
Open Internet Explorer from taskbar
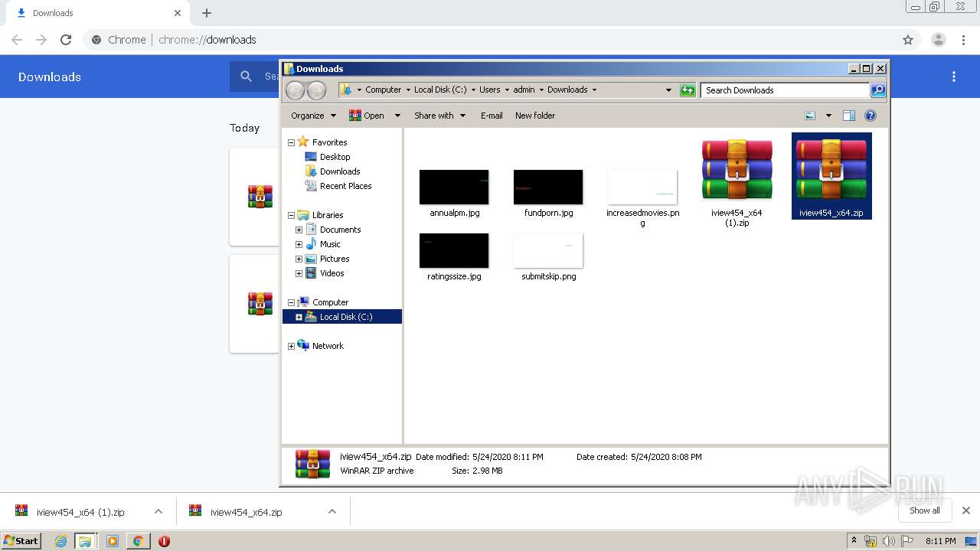click(x=61, y=541)
